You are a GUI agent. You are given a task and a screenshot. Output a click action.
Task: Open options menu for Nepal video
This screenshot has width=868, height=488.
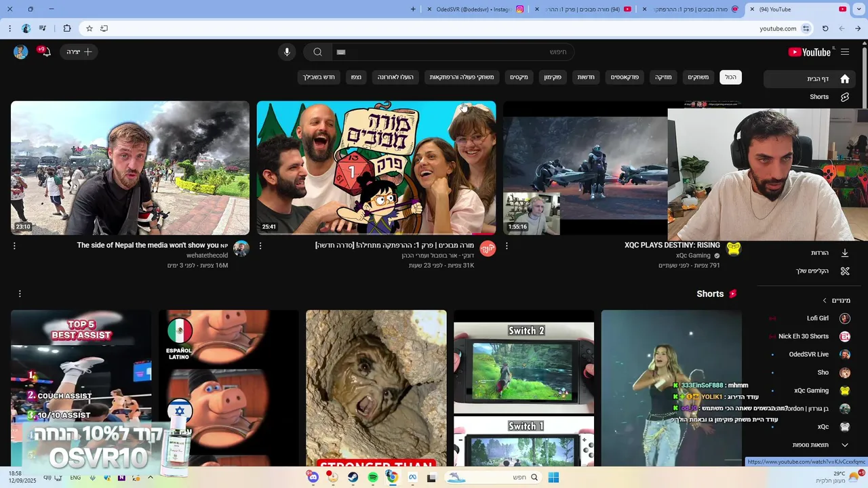[14, 246]
